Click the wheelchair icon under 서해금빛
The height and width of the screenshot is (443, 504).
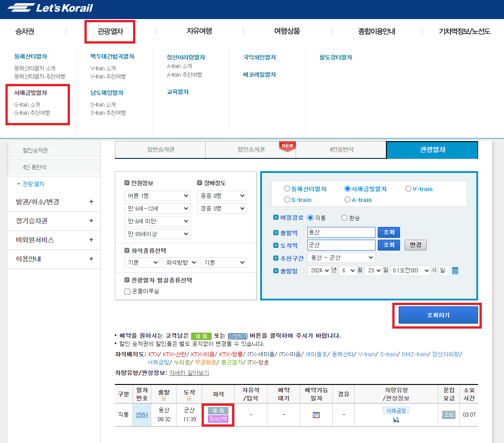pos(396,419)
